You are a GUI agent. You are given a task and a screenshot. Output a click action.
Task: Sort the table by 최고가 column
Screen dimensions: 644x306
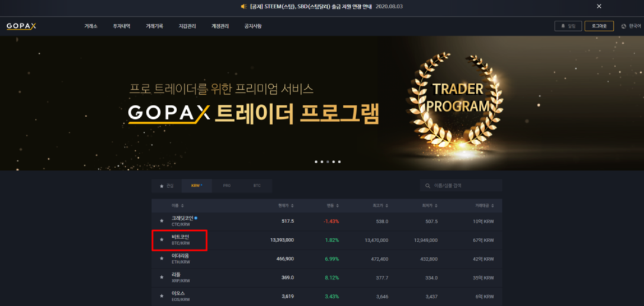coord(380,205)
